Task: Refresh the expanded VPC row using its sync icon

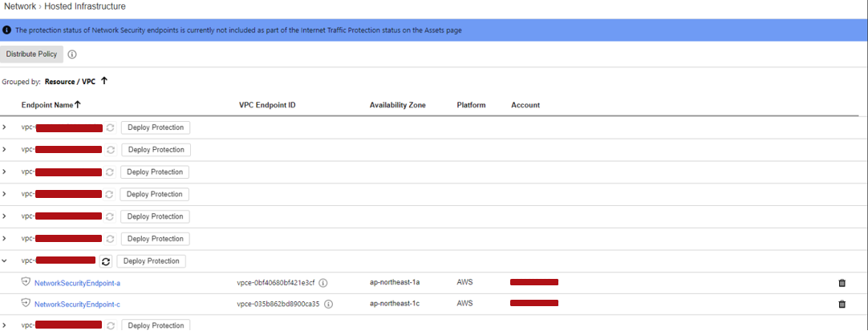Action: pyautogui.click(x=106, y=261)
